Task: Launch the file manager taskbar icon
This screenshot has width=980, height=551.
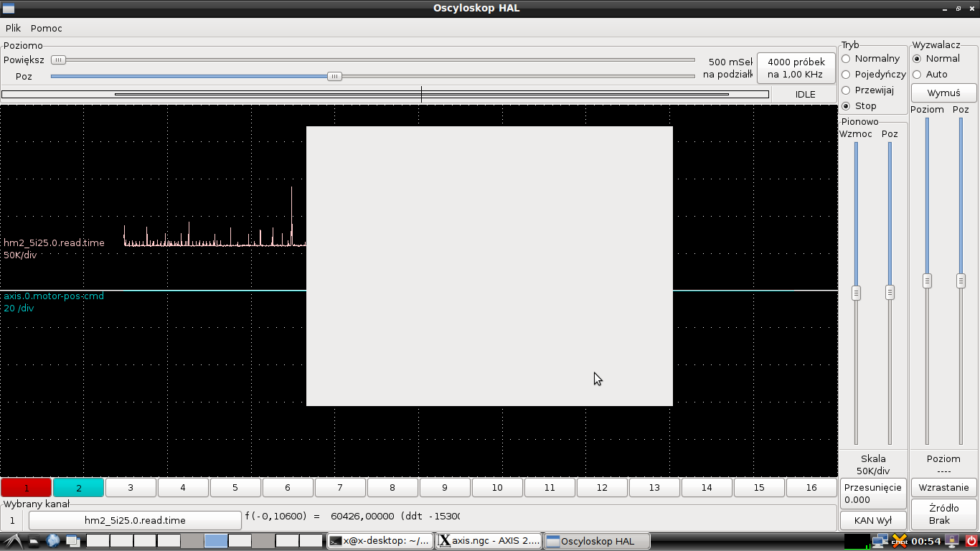Action: [x=34, y=541]
